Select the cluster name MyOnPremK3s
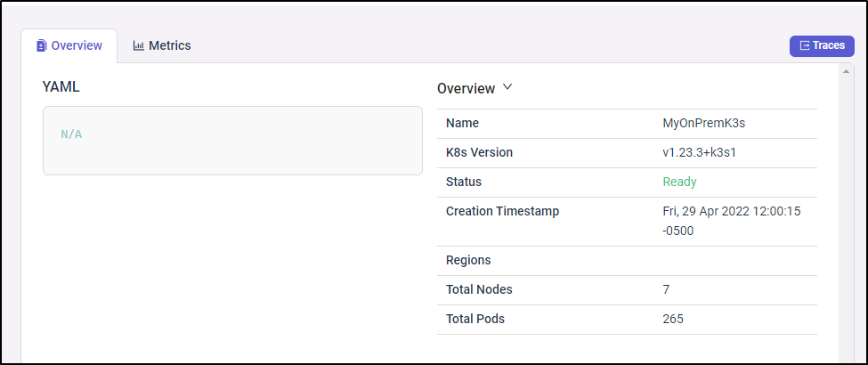This screenshot has height=365, width=868. [x=703, y=124]
